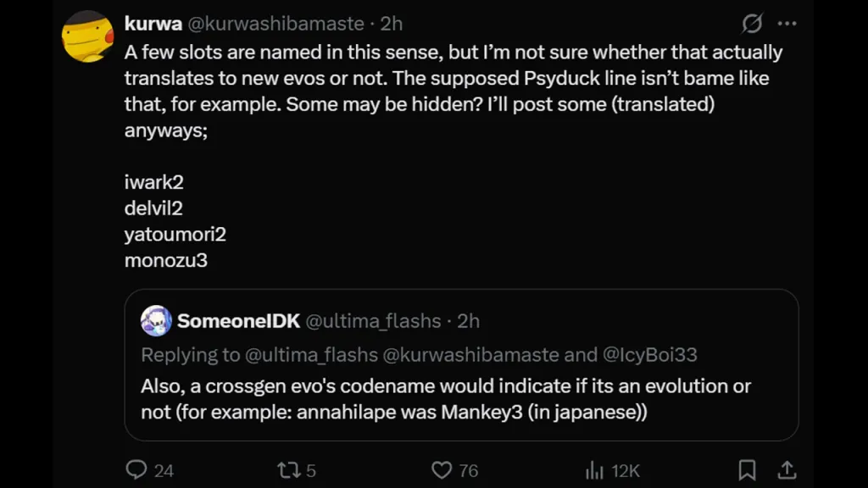868x488 pixels.
Task: Click the SomeoneIDK display name
Action: 238,321
